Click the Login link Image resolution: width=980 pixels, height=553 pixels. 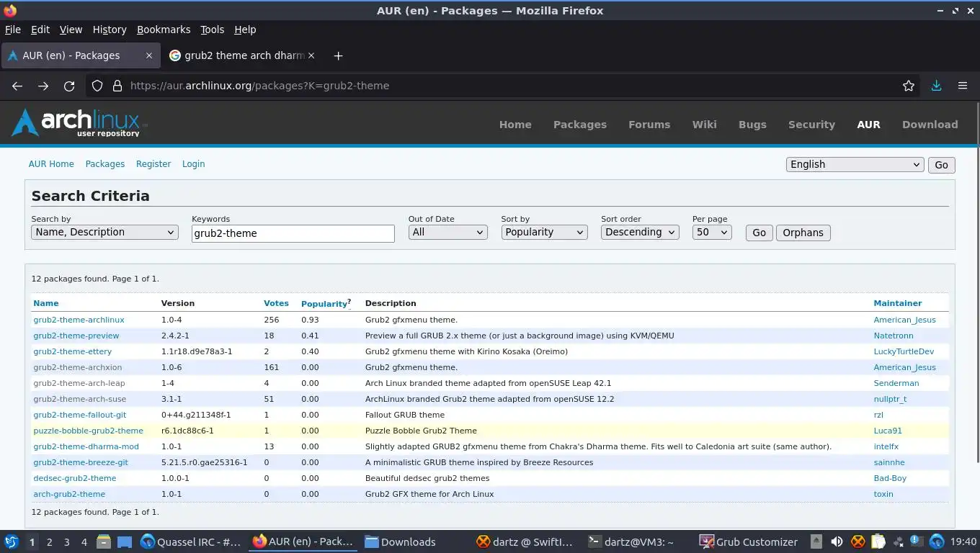(x=193, y=164)
